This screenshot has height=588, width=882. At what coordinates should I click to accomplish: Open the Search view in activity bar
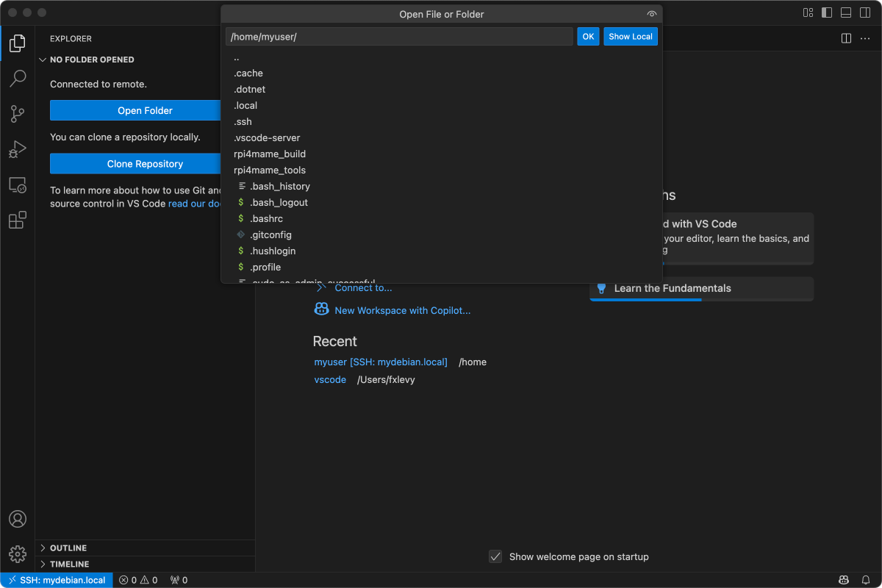click(18, 78)
